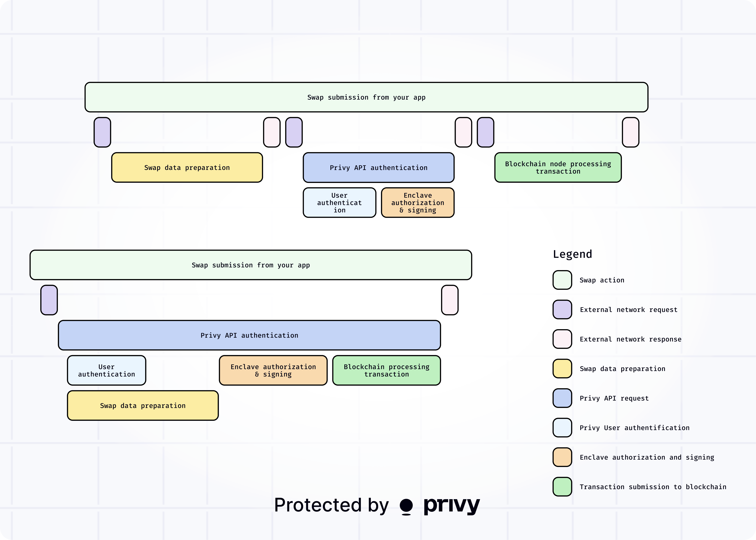This screenshot has width=756, height=540.
Task: Click the 'External network response' legend label
Action: tap(630, 339)
